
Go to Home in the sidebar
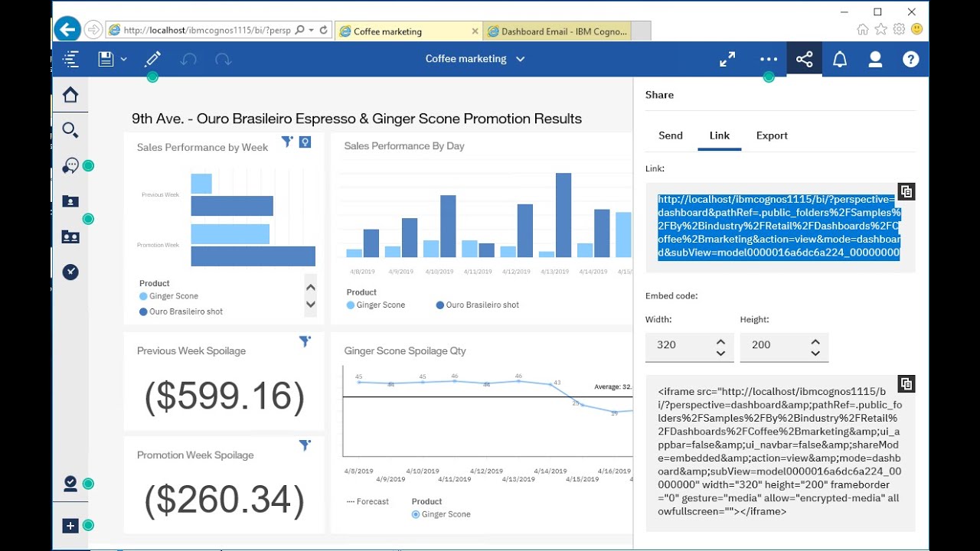[x=70, y=95]
